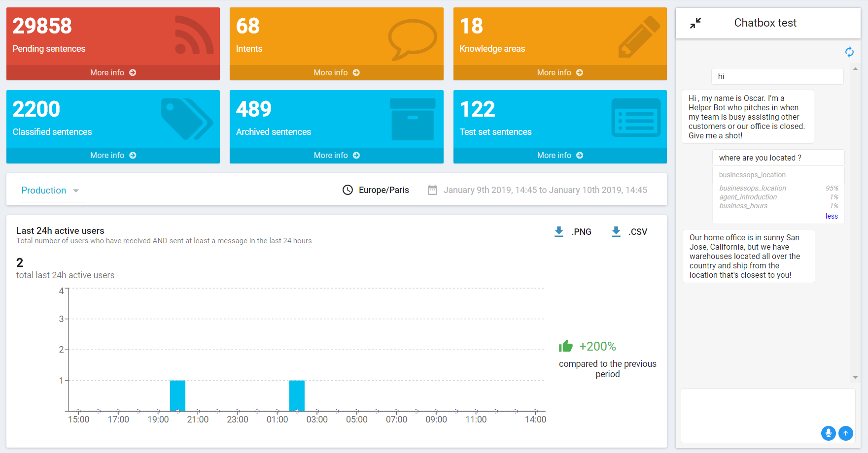
Task: Click the More info arrow on Knowledge areas
Action: [580, 72]
